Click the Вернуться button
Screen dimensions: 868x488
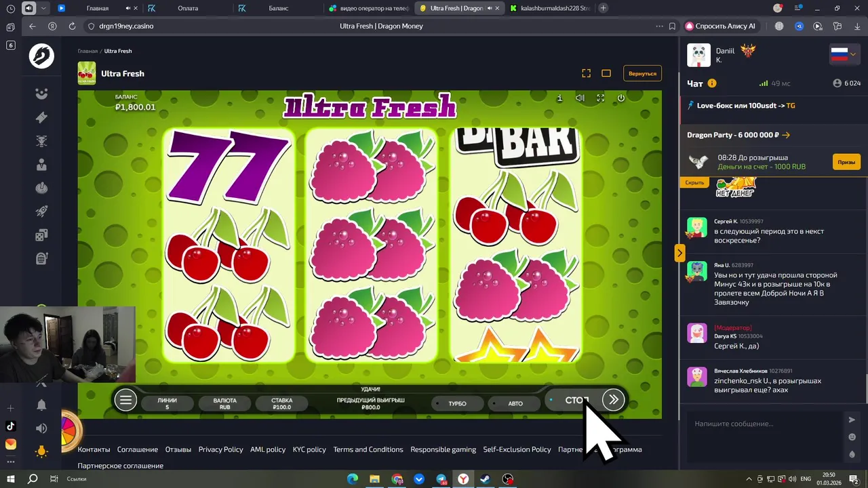(642, 73)
